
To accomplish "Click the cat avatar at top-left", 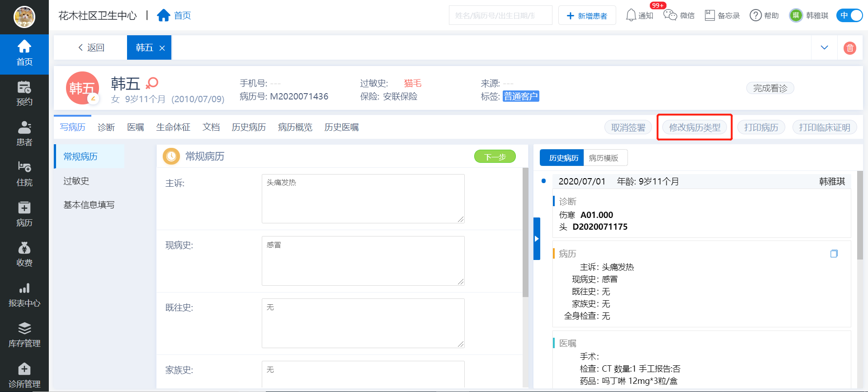I will (x=24, y=17).
